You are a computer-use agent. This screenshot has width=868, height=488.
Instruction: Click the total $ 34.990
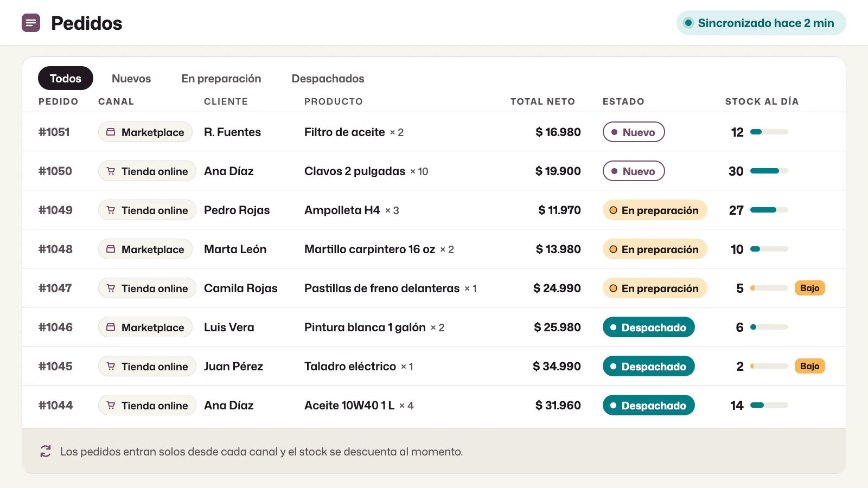[x=557, y=366]
